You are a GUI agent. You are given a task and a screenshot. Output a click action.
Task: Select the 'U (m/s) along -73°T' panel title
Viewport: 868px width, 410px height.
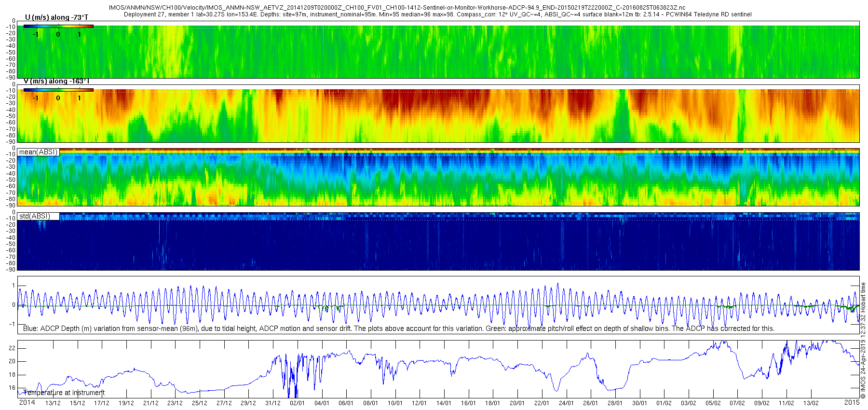coord(56,17)
